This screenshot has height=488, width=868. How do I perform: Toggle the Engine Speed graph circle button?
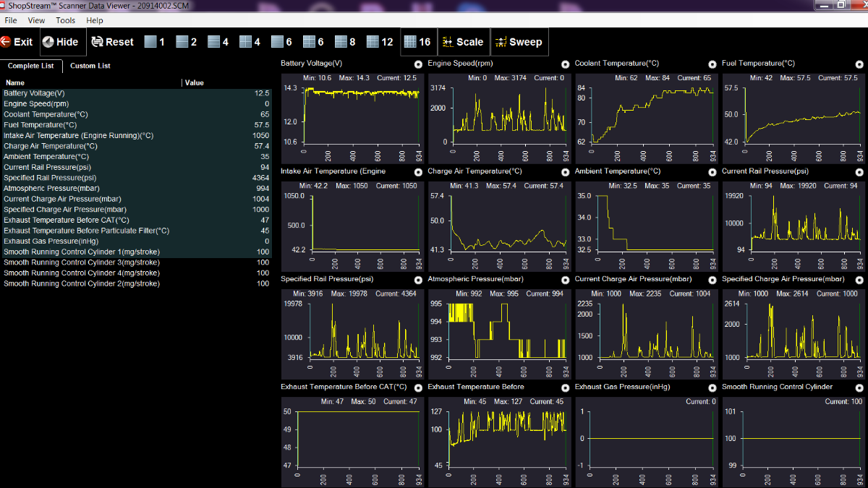pos(566,64)
